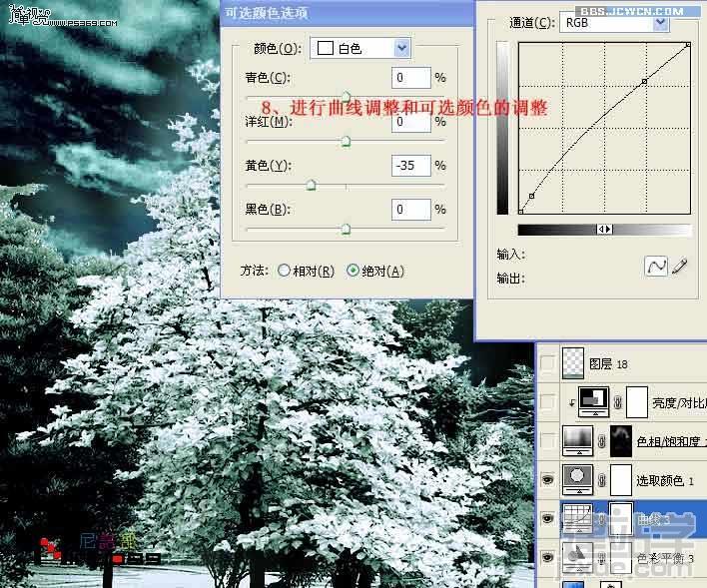Select the lower curve control point near shadows
Viewport: 707px width, 588px height.
point(531,196)
